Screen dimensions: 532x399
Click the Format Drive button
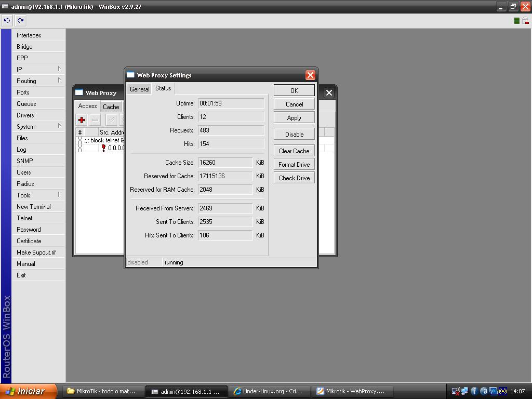pyautogui.click(x=294, y=165)
